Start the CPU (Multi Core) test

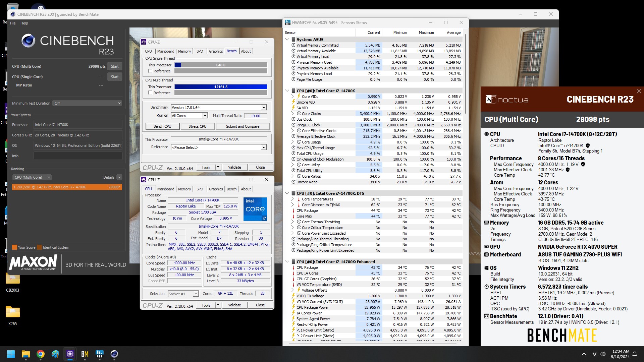click(x=115, y=66)
